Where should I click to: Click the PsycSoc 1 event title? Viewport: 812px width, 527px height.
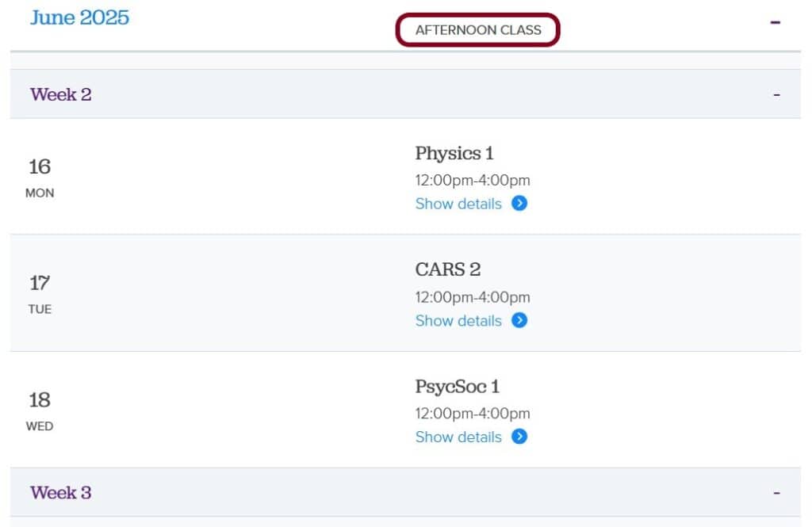[x=458, y=386]
